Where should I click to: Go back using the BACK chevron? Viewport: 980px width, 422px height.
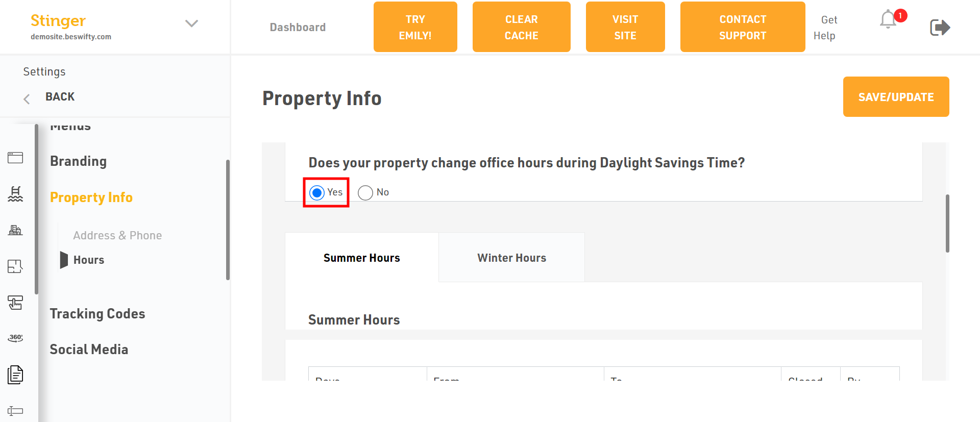point(27,98)
